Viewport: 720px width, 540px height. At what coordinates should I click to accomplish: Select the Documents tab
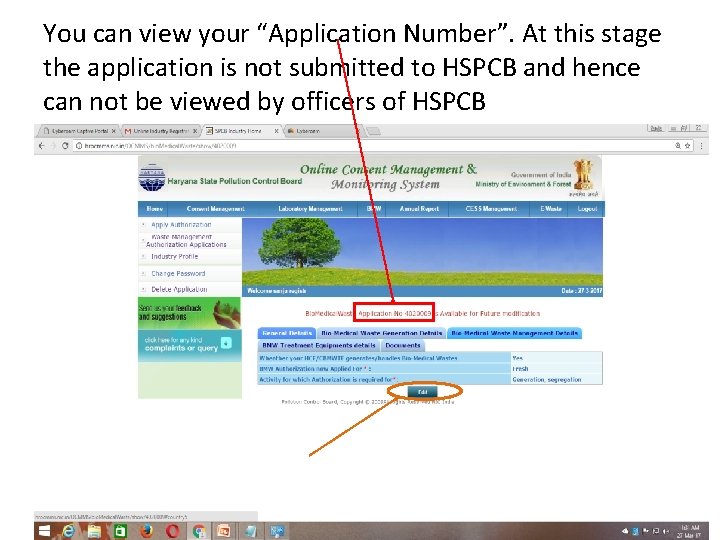(x=403, y=345)
